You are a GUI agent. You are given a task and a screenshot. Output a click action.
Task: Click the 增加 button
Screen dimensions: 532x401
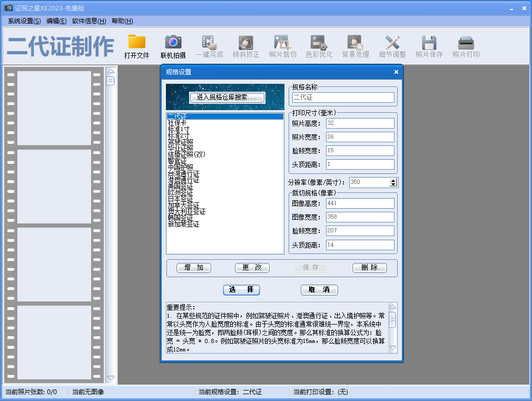(194, 268)
